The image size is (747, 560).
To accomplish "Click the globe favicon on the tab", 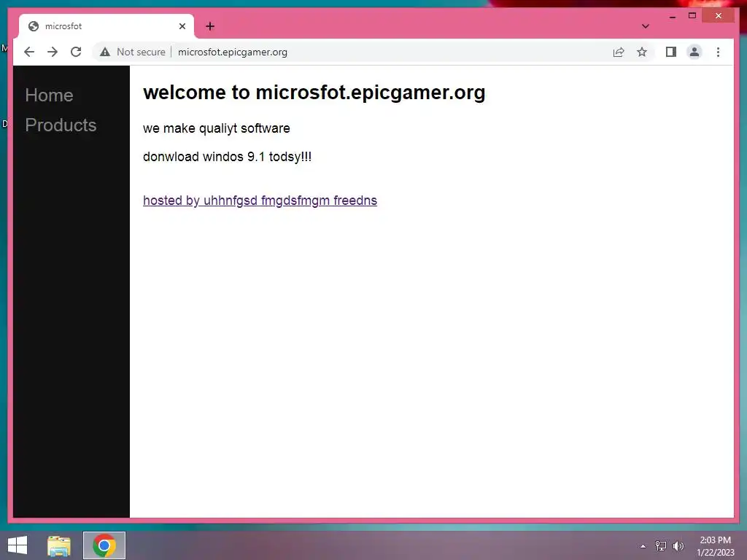I will [x=34, y=26].
